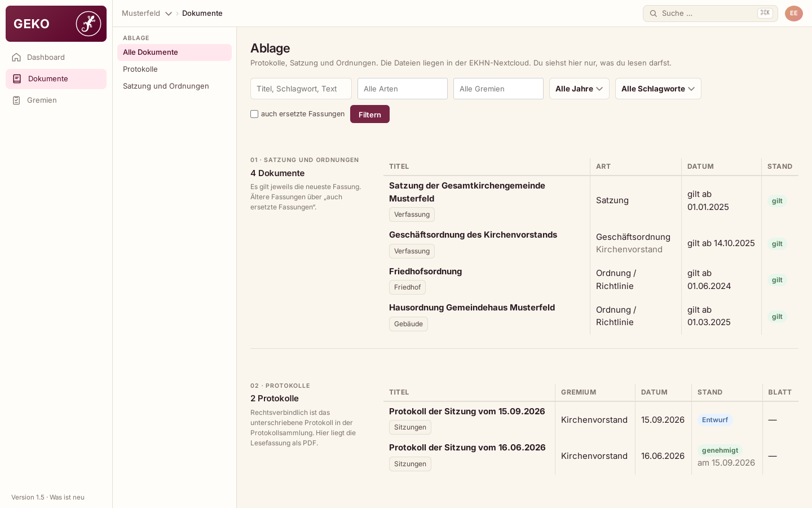
Task: Select Dokumente in the sidebar
Action: pyautogui.click(x=56, y=79)
